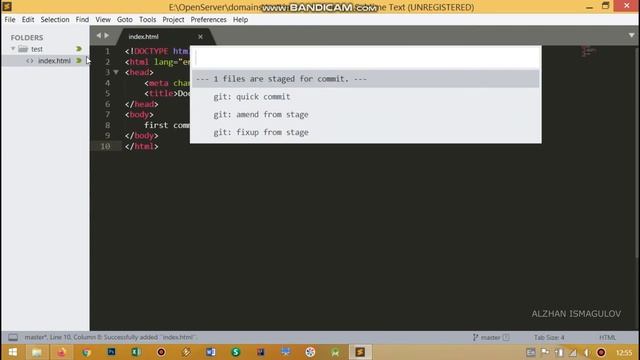Click the master git branch indicator
The height and width of the screenshot is (360, 640).
click(491, 338)
